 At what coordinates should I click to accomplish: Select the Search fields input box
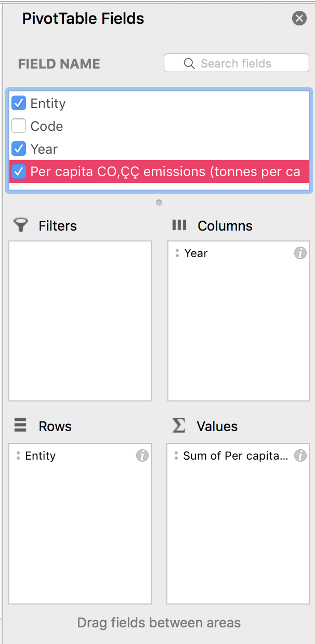tap(239, 63)
